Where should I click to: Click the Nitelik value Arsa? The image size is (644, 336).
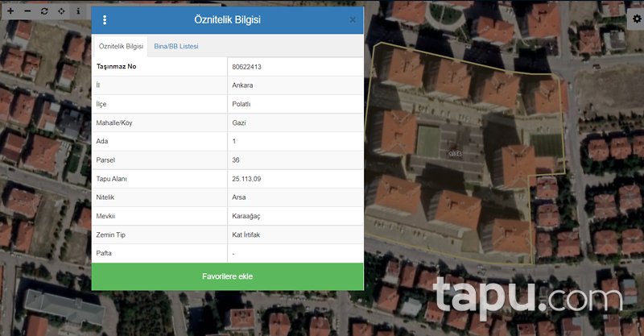coord(239,197)
